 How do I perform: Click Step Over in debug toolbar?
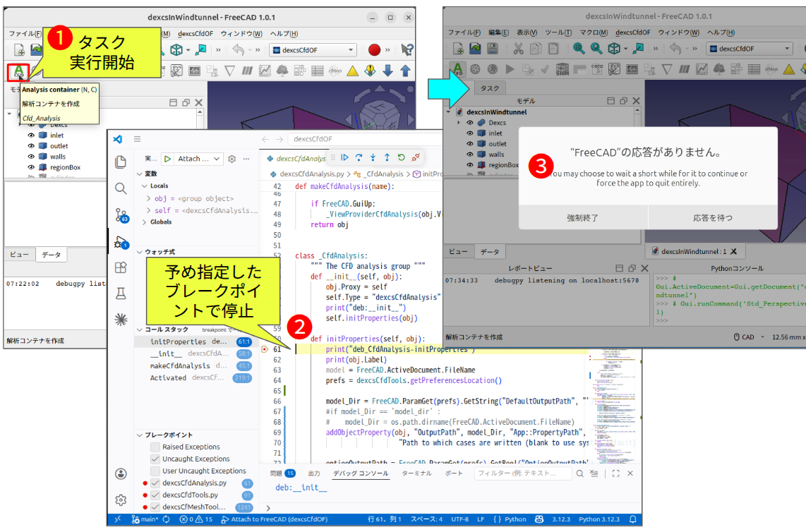point(359,157)
